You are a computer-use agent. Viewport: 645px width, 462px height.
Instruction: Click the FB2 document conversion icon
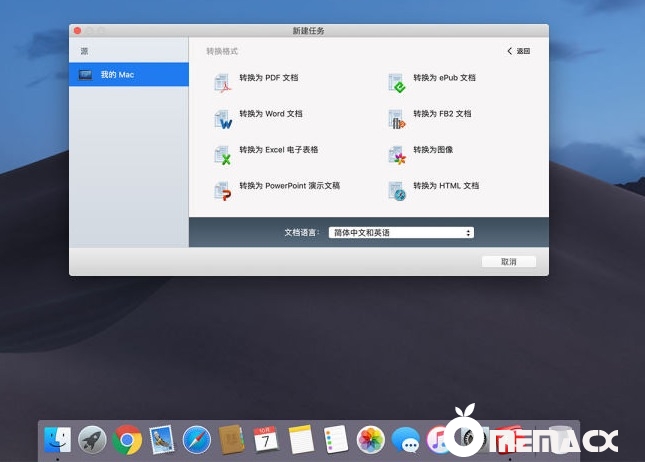click(397, 119)
